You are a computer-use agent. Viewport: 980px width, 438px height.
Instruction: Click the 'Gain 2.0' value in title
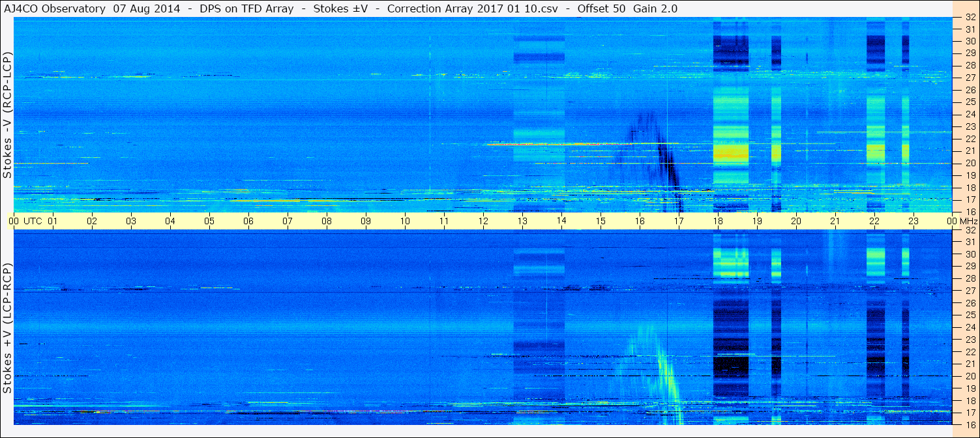(x=655, y=8)
